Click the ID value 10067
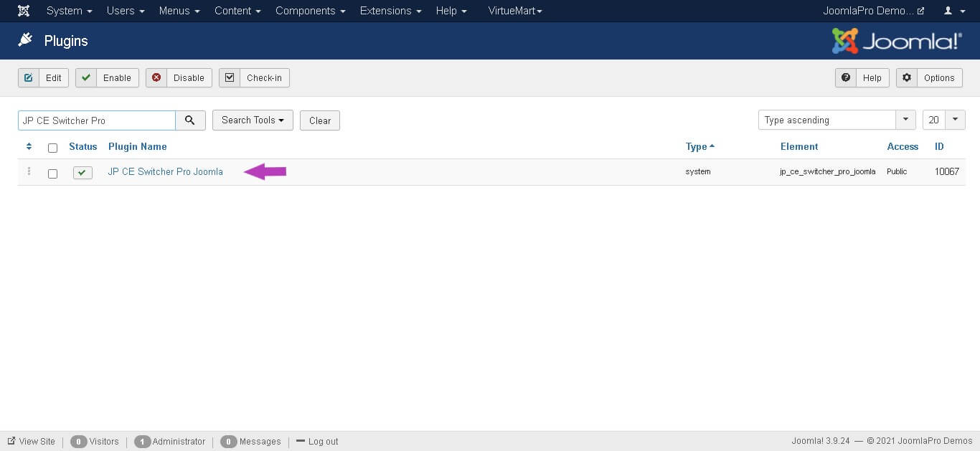Image resolution: width=980 pixels, height=451 pixels. tap(947, 172)
